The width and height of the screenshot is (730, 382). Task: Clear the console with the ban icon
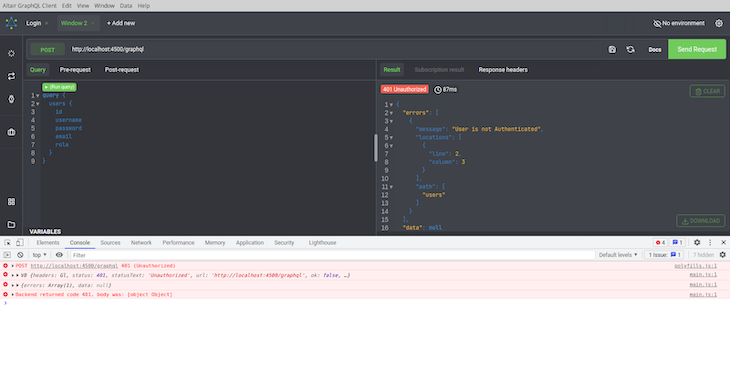pos(20,255)
